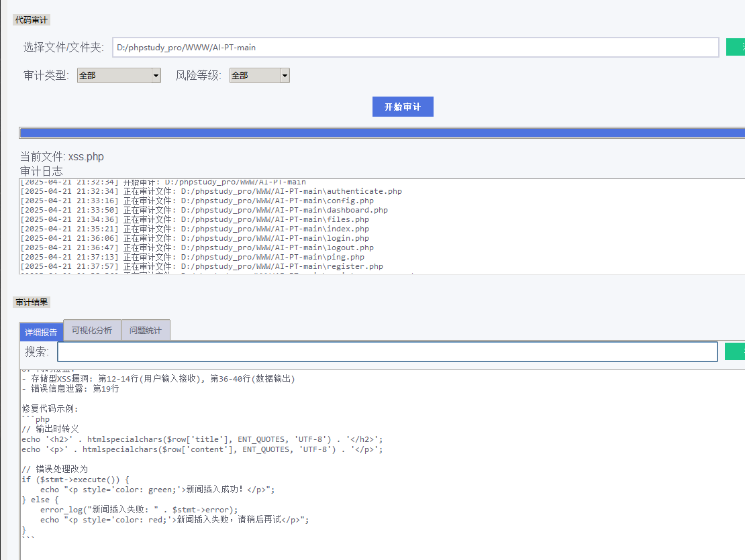
Task: Open the 可视化分析 tab
Action: [92, 331]
